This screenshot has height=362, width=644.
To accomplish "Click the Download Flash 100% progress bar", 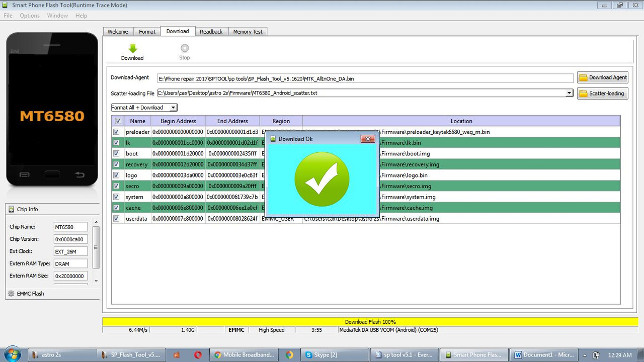I will pyautogui.click(x=370, y=322).
